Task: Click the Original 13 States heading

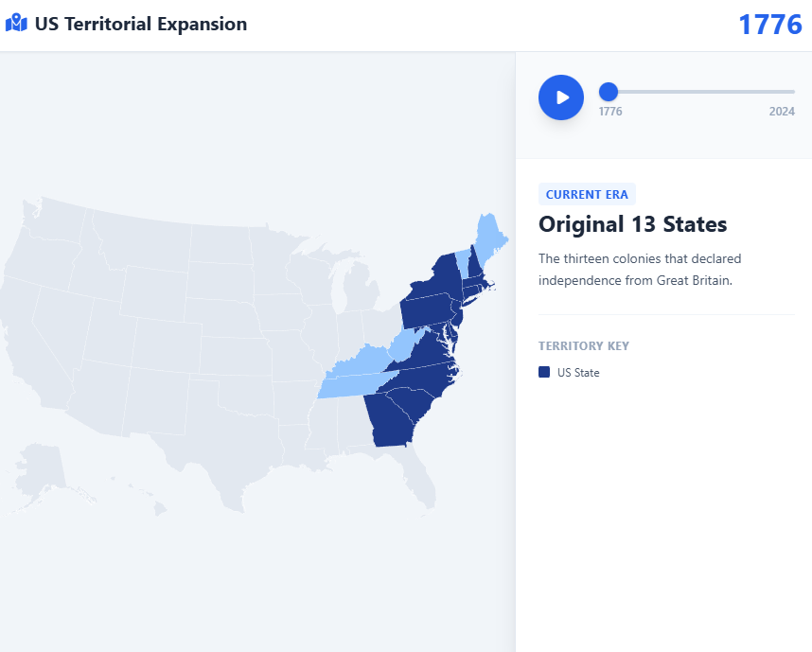Action: point(632,224)
